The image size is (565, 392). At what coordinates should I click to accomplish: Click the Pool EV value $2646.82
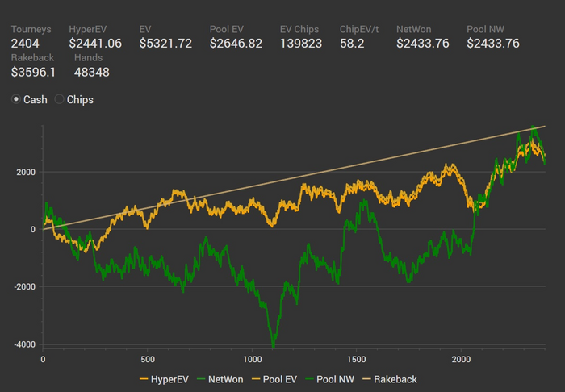click(x=236, y=44)
